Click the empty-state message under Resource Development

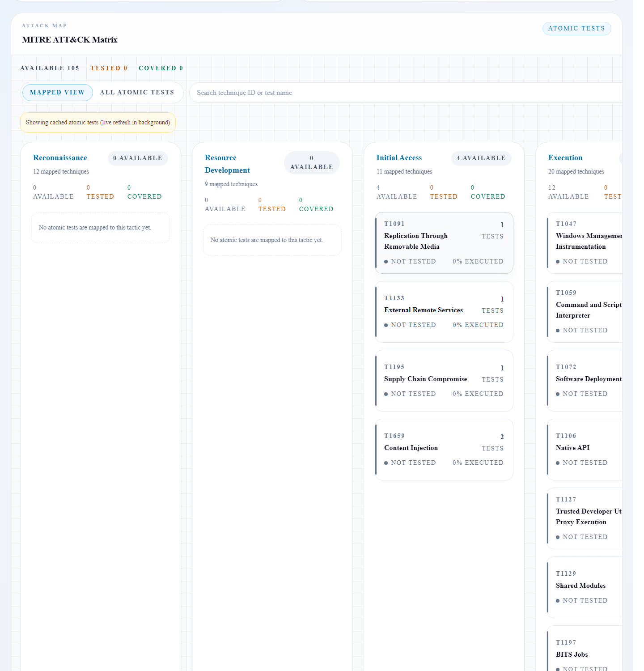tap(272, 240)
